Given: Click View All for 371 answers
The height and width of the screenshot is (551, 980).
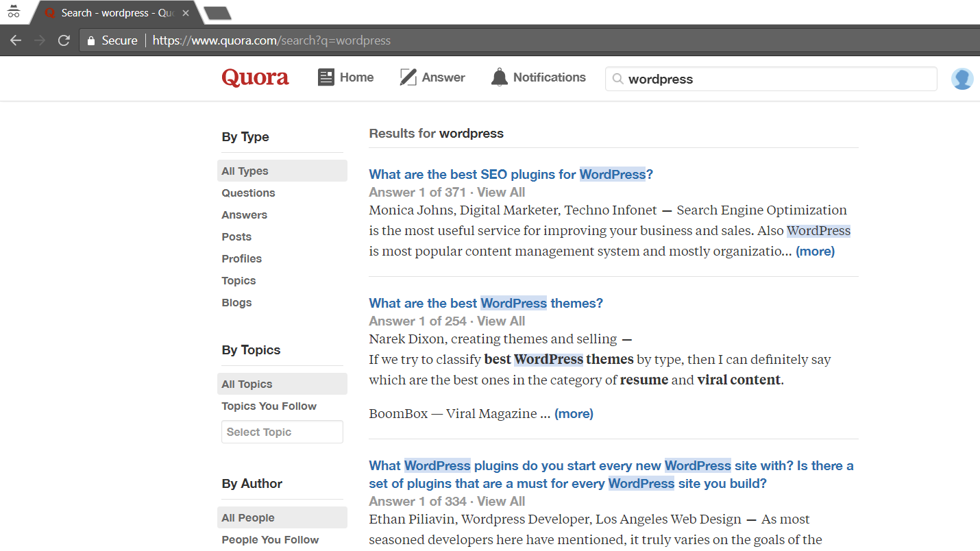Looking at the screenshot, I should [x=501, y=192].
